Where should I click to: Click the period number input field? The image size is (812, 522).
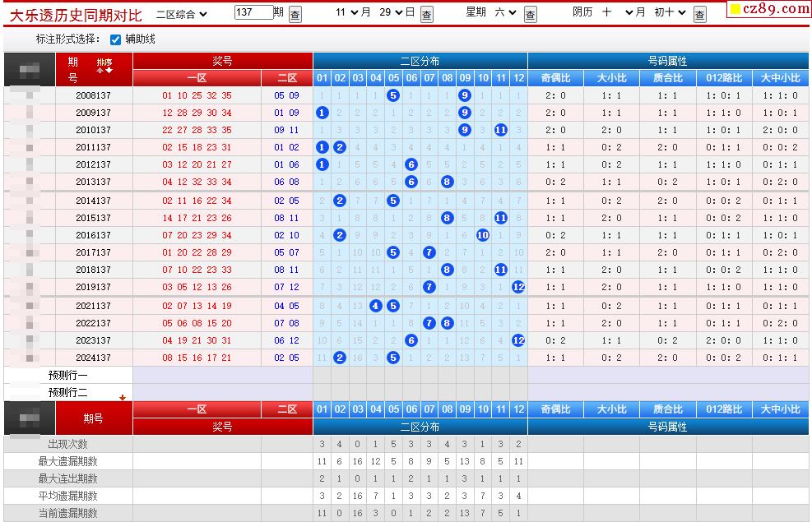point(253,12)
